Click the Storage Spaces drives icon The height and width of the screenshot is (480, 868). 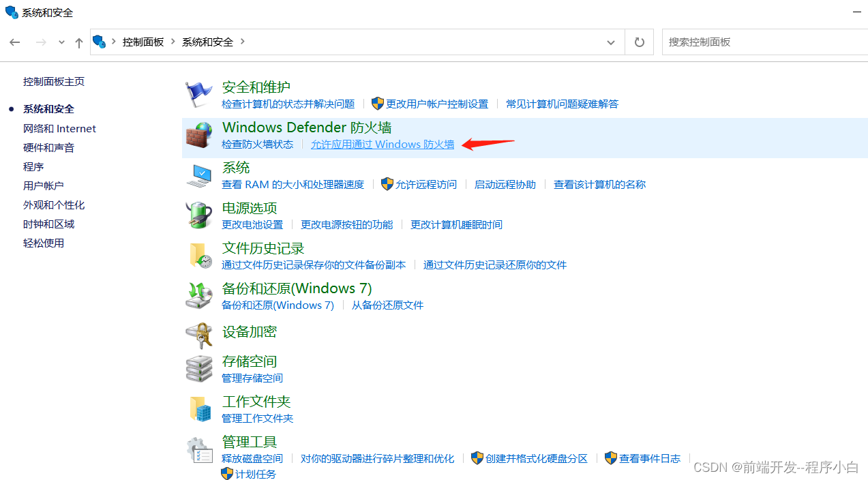coord(199,369)
